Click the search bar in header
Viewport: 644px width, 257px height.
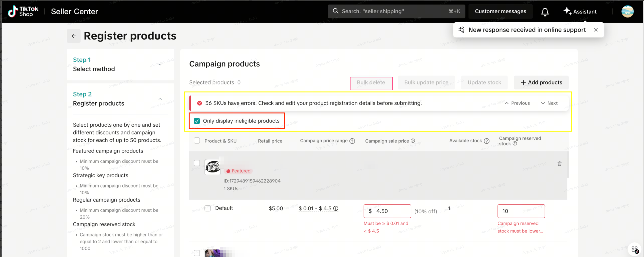(x=396, y=12)
